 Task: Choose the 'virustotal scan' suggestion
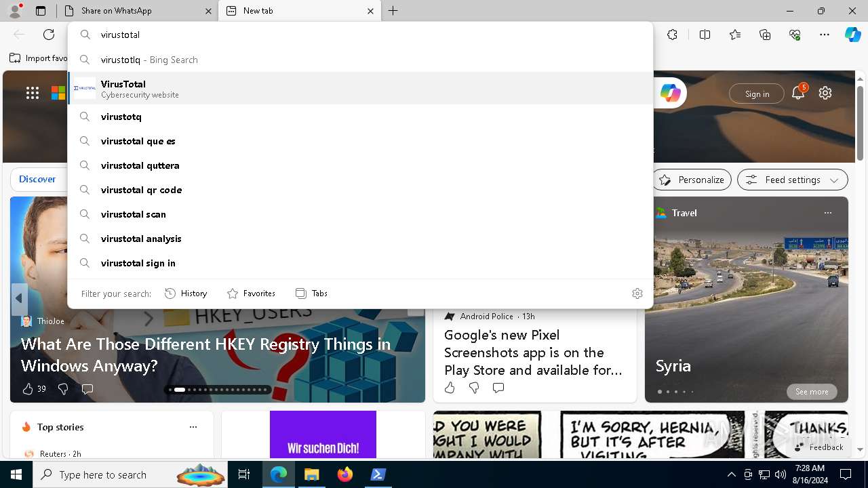click(360, 214)
